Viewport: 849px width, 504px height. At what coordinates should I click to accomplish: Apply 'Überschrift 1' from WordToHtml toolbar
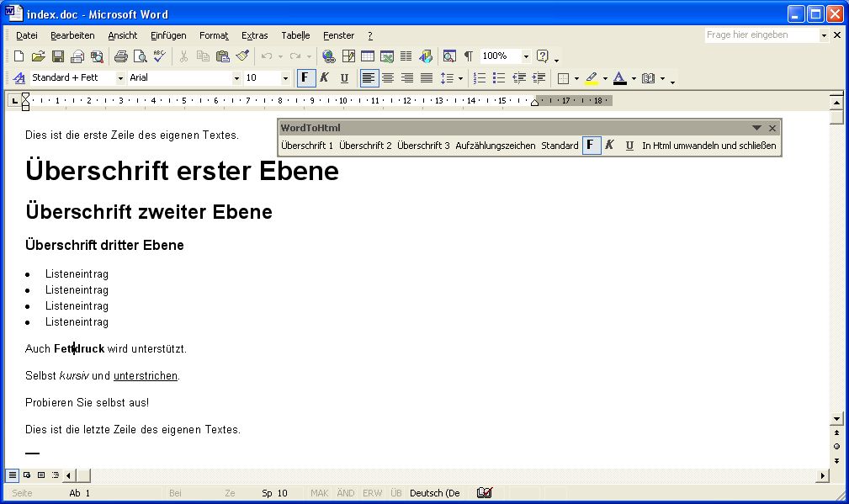pos(307,146)
